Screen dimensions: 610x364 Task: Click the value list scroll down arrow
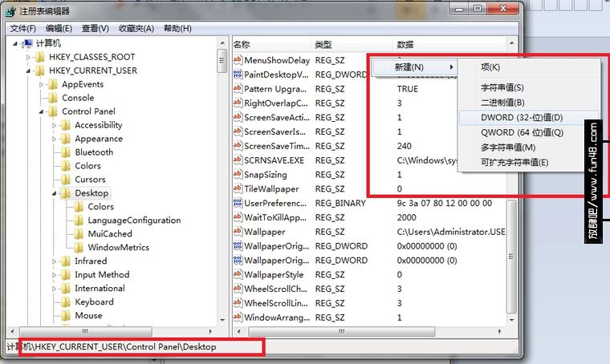pyautogui.click(x=512, y=320)
